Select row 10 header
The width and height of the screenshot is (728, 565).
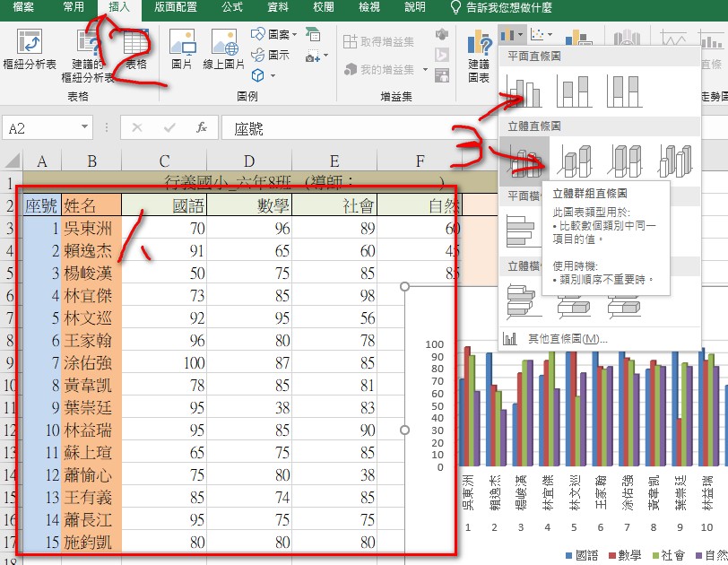pyautogui.click(x=11, y=385)
